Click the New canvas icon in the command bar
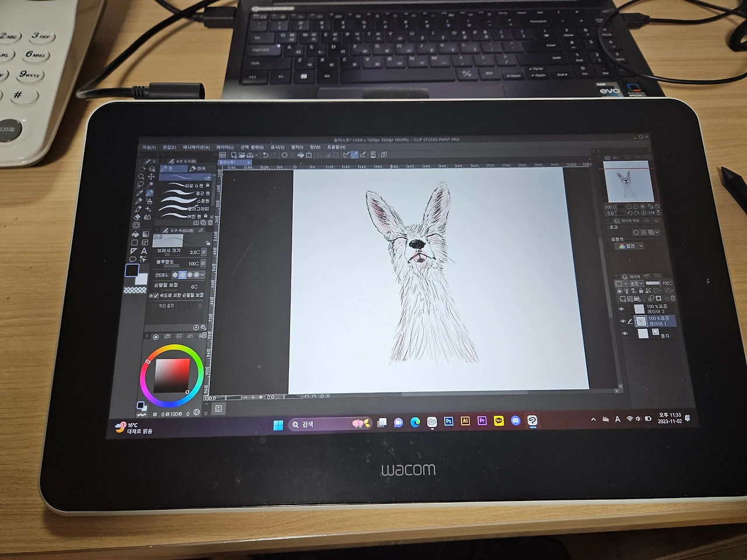747x560 pixels. [x=233, y=155]
